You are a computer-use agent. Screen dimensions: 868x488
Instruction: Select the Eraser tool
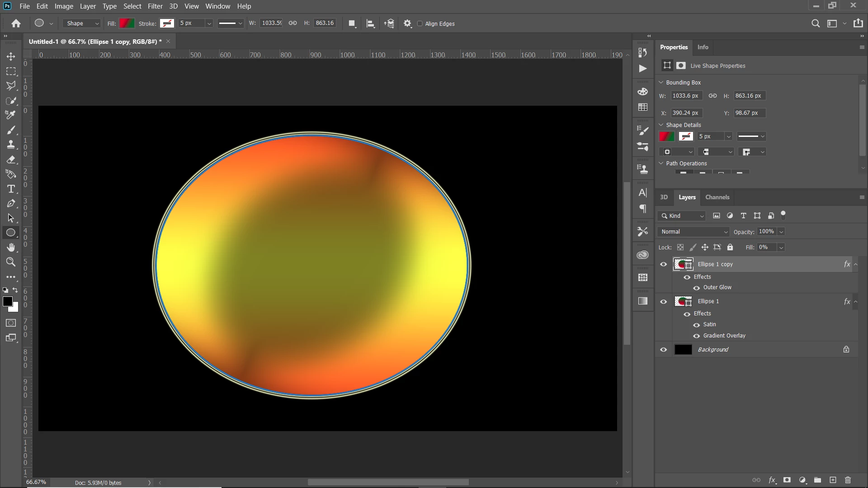[x=11, y=160]
